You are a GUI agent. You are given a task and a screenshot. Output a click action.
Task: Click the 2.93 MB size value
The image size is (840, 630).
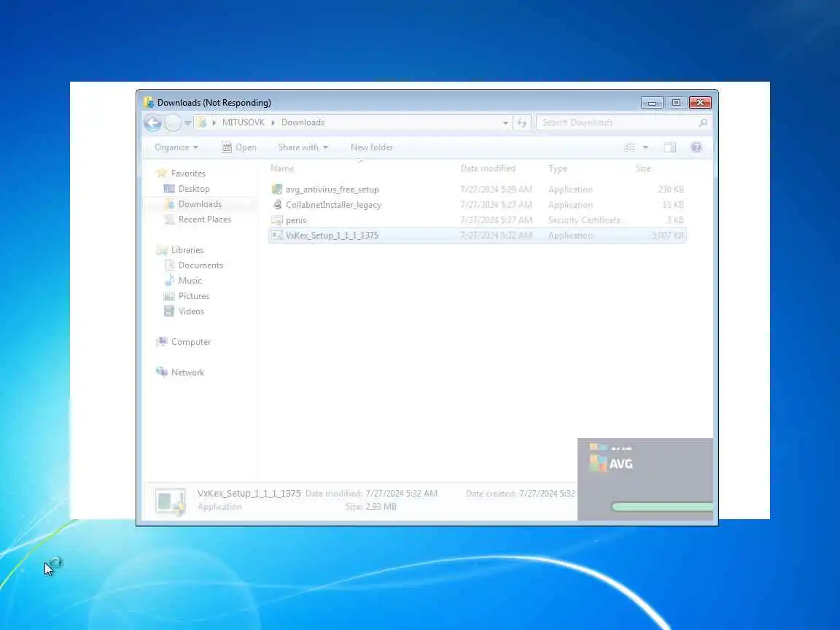381,507
